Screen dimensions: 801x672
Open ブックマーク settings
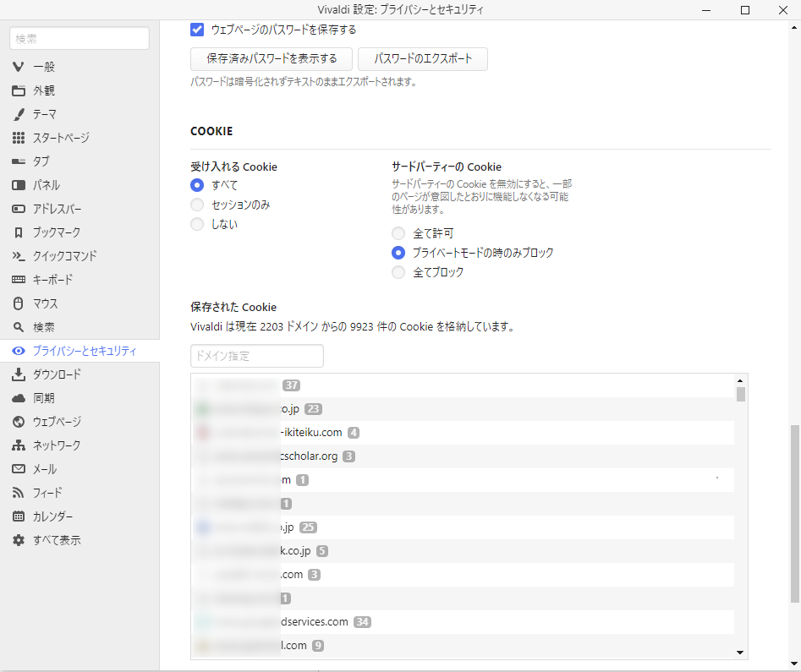(x=80, y=232)
